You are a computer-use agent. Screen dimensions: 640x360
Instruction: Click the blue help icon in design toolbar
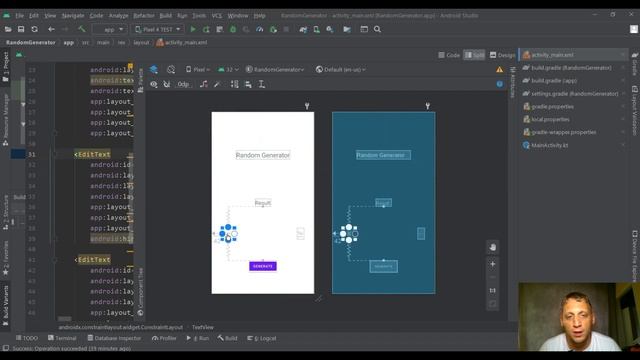tap(500, 84)
